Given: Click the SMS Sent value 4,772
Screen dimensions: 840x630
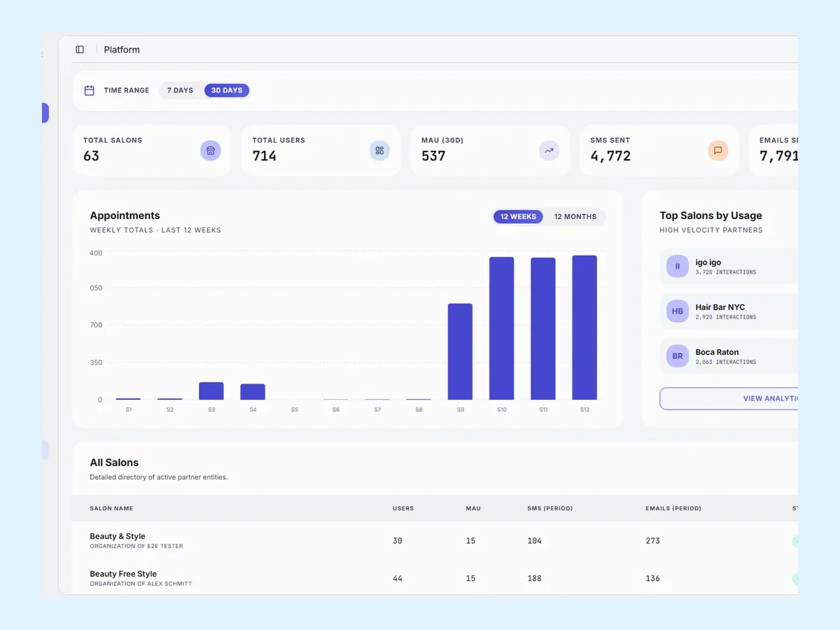Looking at the screenshot, I should 610,156.
